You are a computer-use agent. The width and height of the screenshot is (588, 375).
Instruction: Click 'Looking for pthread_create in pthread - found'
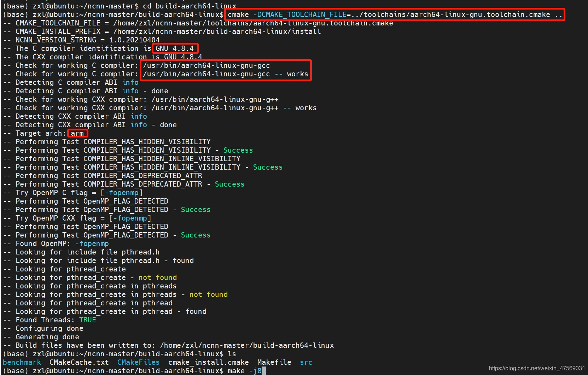pos(105,311)
